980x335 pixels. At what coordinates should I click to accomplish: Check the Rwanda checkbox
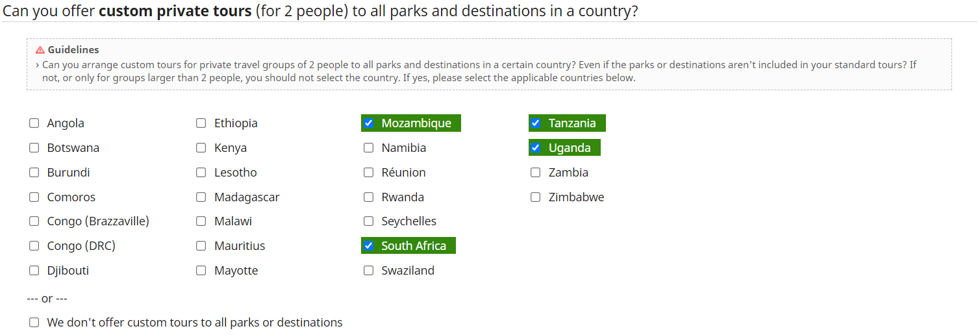click(369, 197)
